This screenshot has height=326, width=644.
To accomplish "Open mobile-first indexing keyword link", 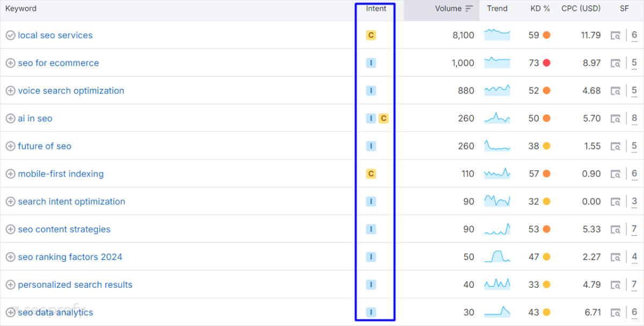I will pyautogui.click(x=61, y=174).
